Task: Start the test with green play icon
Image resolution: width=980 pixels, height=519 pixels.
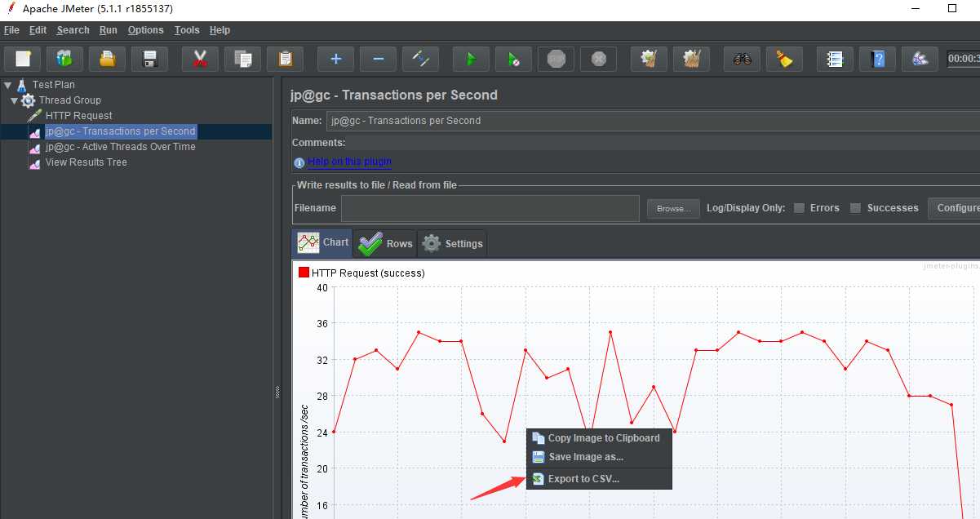Action: click(x=471, y=59)
